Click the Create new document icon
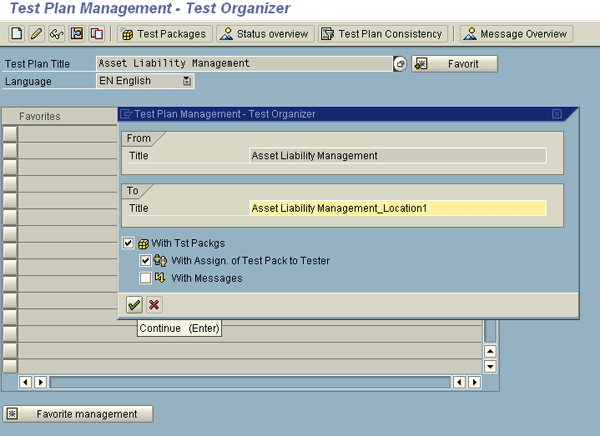 (x=17, y=34)
